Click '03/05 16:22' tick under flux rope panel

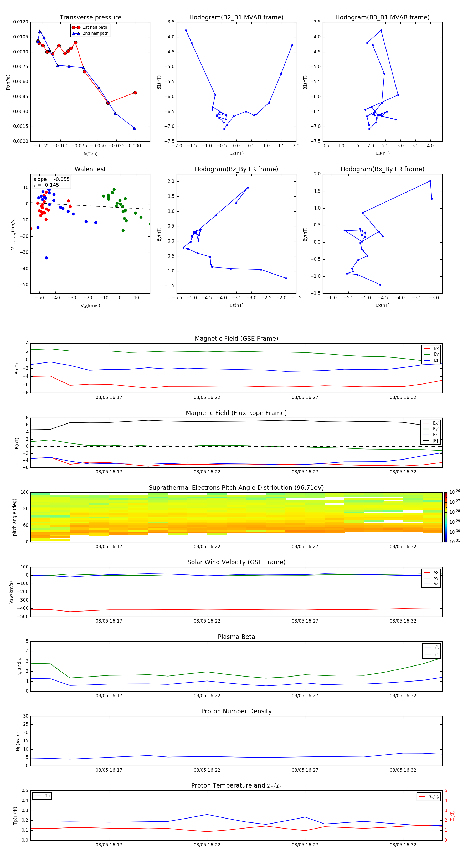click(207, 472)
